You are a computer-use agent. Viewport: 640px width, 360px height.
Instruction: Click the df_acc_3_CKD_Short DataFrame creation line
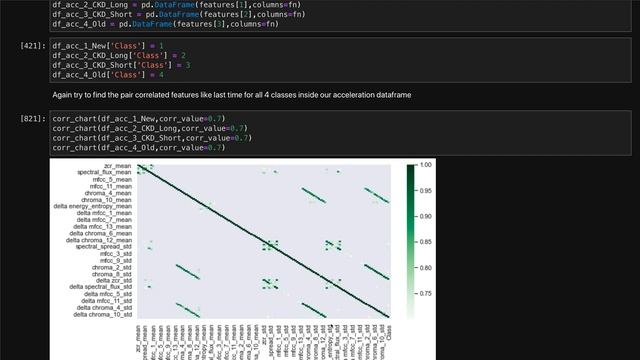click(179, 14)
